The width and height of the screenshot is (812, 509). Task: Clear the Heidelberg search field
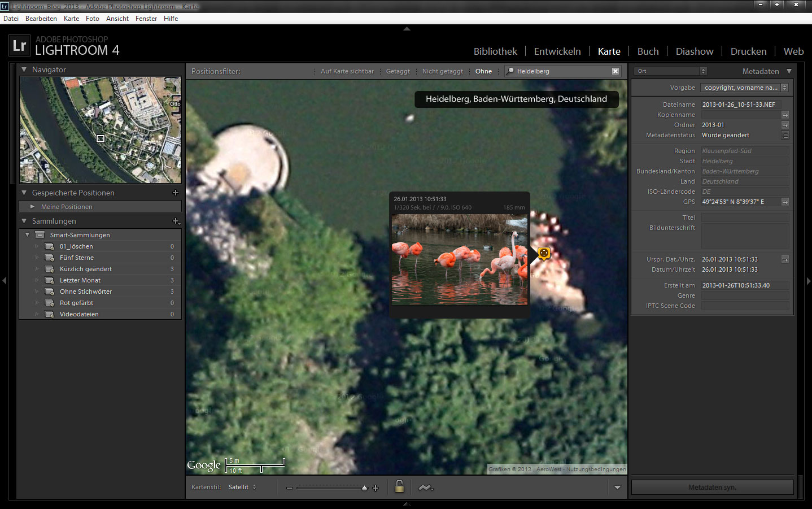click(615, 71)
